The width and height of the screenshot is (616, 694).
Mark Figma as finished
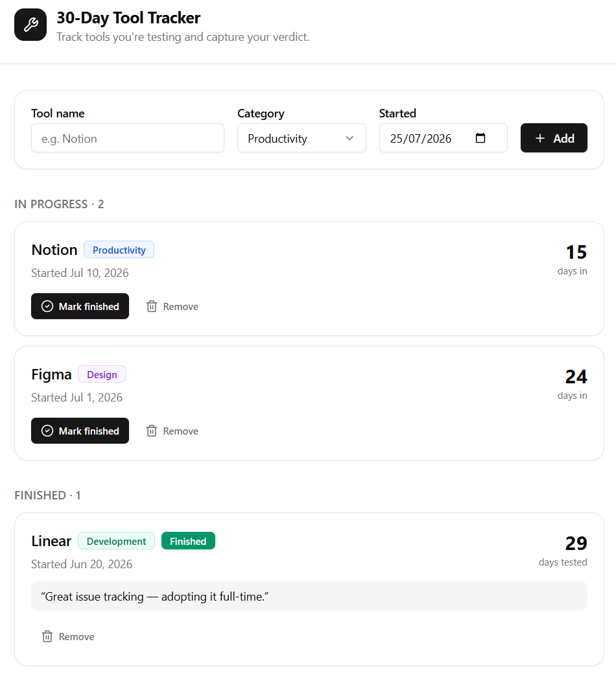coord(80,431)
